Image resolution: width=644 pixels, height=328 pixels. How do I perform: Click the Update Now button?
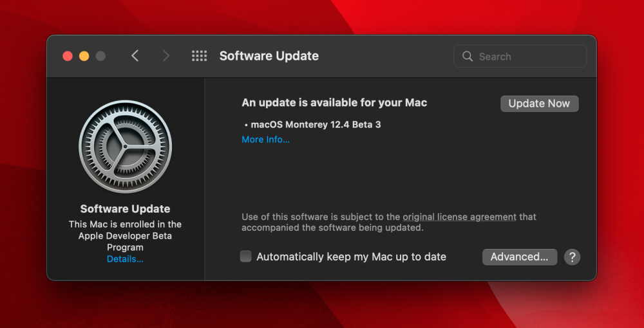click(x=539, y=104)
